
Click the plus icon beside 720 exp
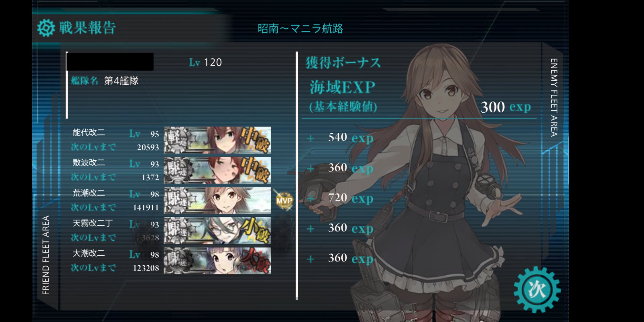point(311,199)
